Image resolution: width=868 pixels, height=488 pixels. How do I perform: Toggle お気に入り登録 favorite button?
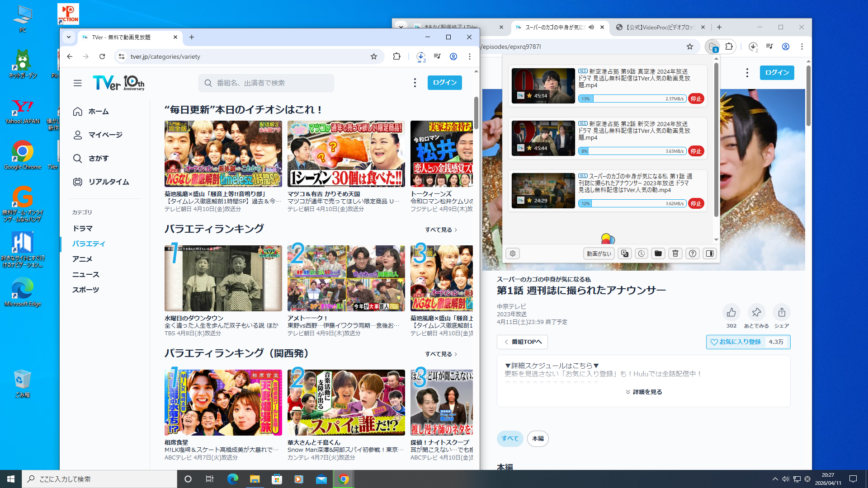tap(748, 342)
